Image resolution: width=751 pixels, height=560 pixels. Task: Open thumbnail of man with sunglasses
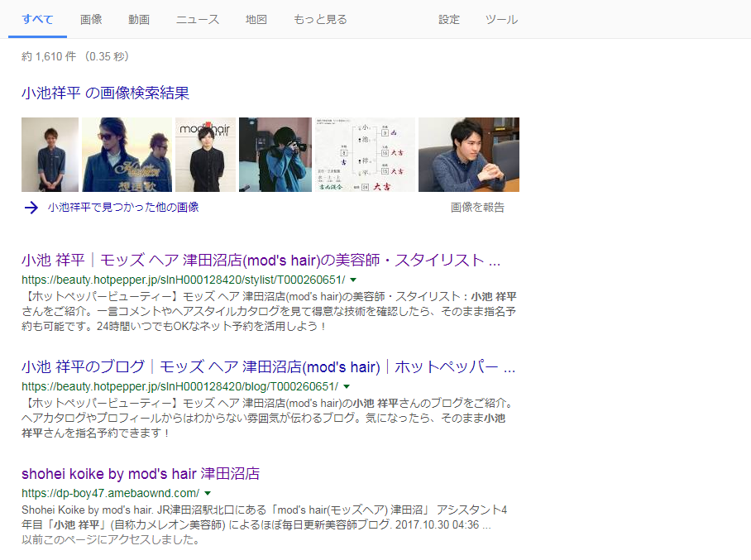coord(127,155)
